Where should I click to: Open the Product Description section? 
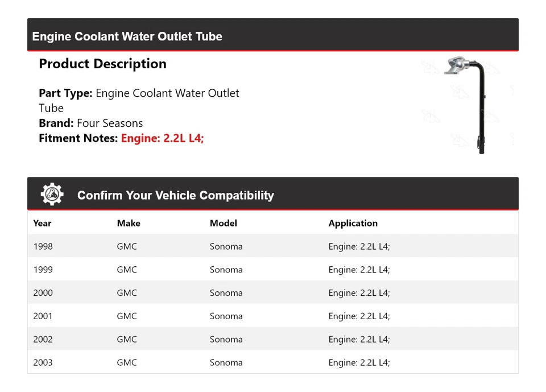tap(102, 64)
